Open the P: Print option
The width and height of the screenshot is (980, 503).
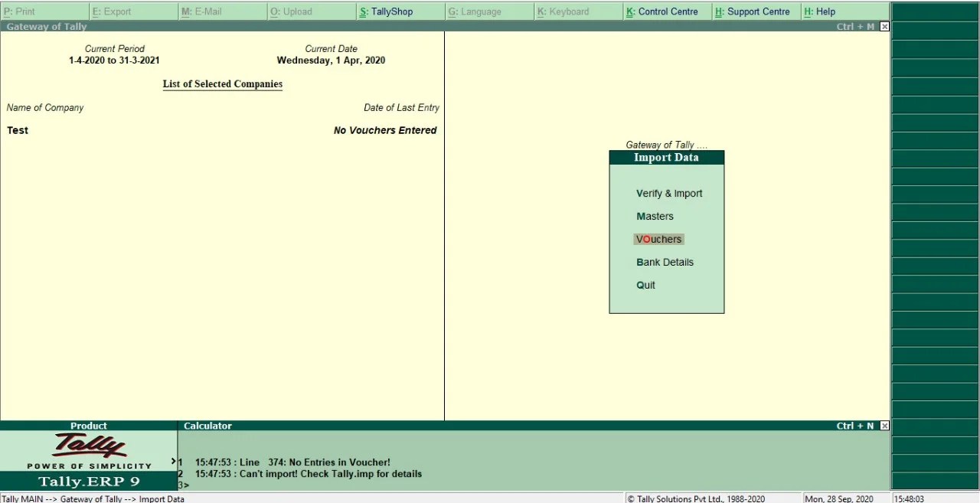pos(45,11)
